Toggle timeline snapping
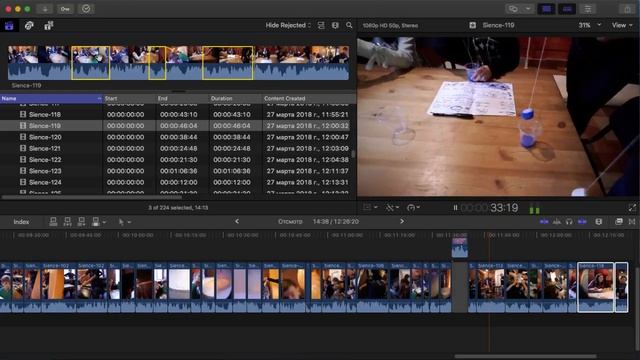 point(582,222)
